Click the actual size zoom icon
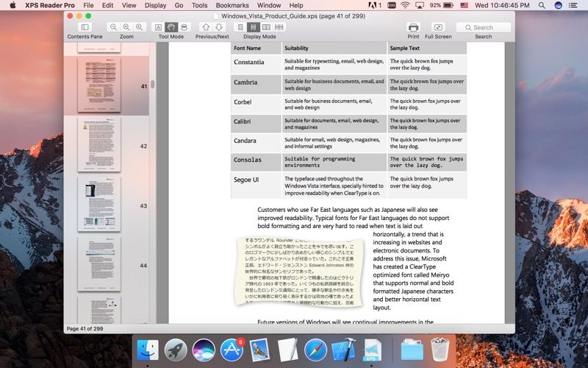 click(126, 27)
